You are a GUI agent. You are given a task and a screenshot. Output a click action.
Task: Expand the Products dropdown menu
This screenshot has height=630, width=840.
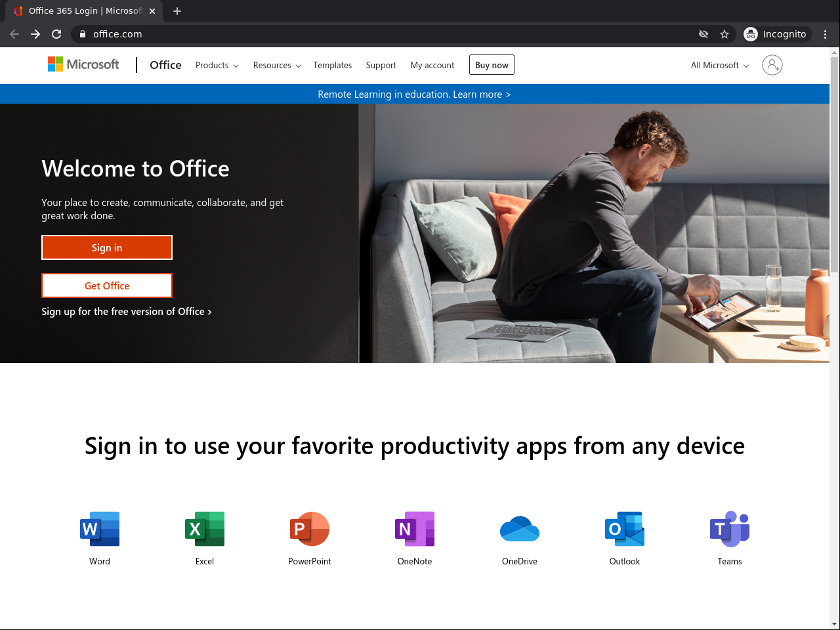(x=217, y=66)
